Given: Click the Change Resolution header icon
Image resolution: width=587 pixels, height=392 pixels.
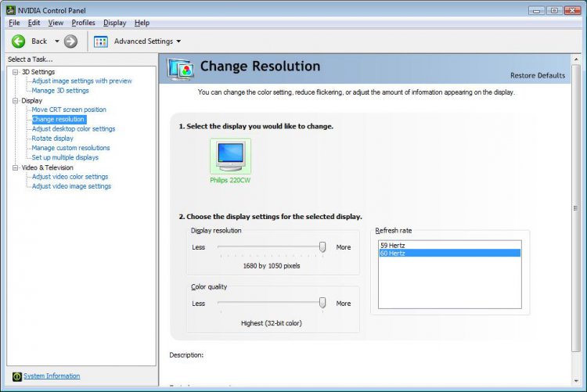Looking at the screenshot, I should [181, 69].
